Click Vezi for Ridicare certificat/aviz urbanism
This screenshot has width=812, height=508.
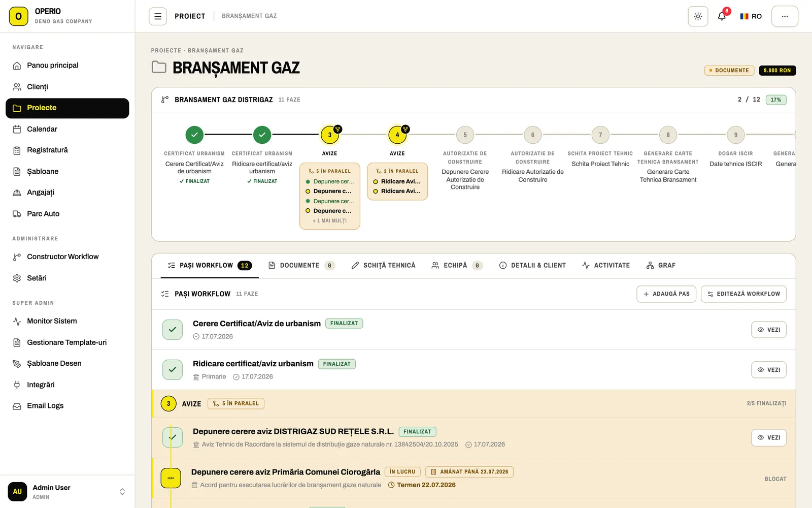tap(769, 370)
